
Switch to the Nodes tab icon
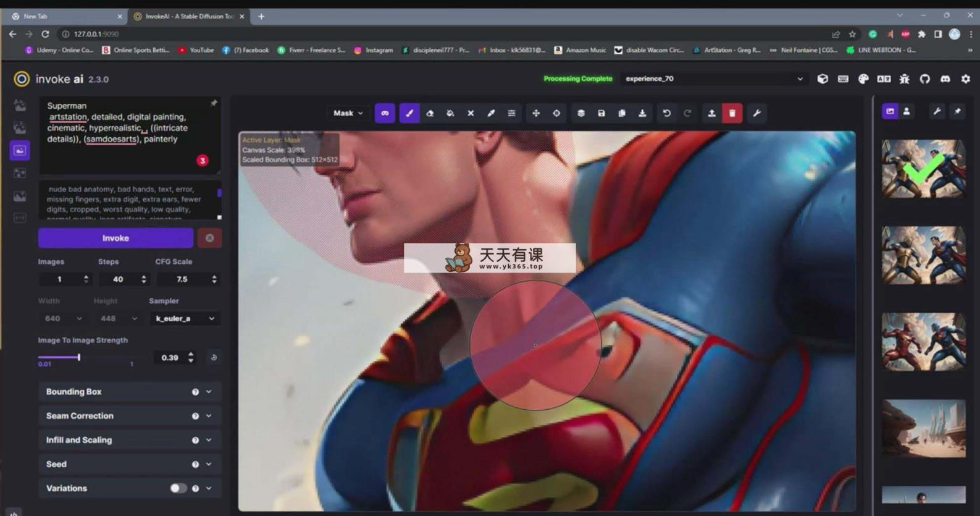pos(20,173)
